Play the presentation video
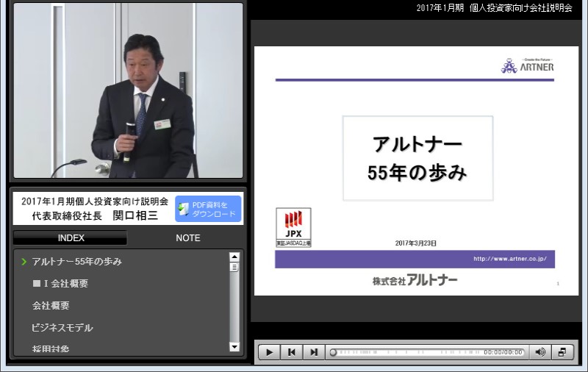This screenshot has height=372, width=588. tap(269, 352)
